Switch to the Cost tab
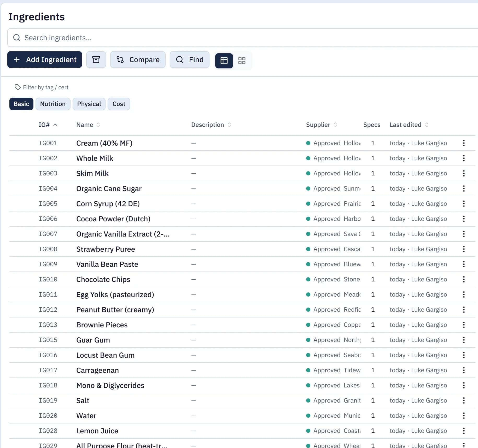This screenshot has height=448, width=478. 119,104
